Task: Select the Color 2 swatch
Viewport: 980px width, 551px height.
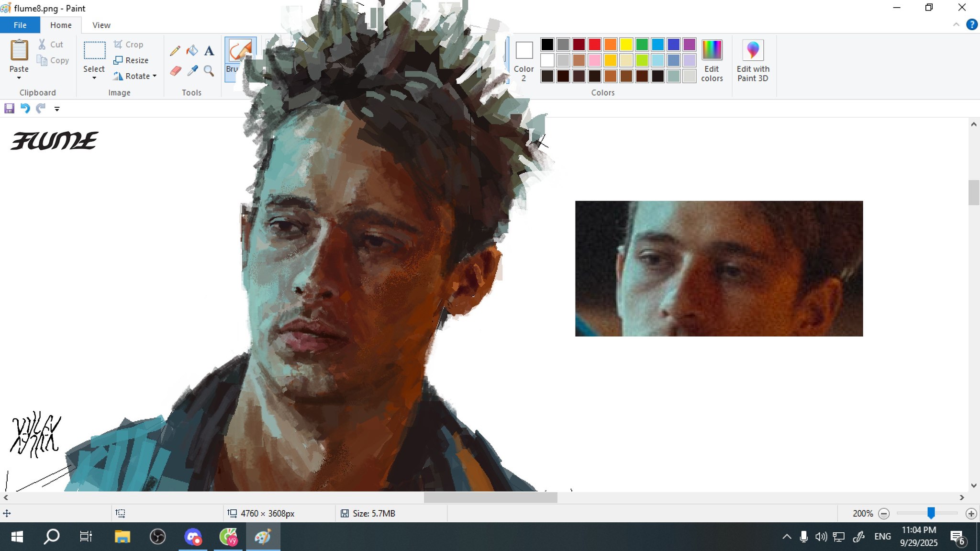Action: pos(524,61)
